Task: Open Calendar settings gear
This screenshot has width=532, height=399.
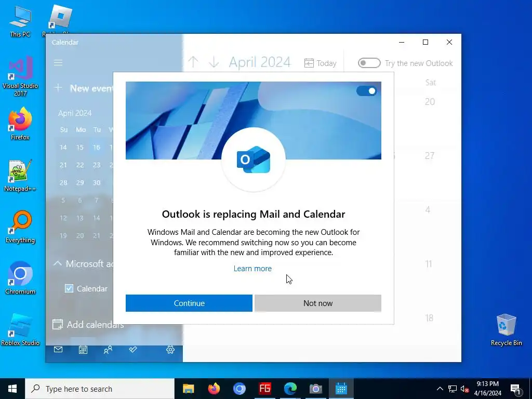Action: (170, 350)
